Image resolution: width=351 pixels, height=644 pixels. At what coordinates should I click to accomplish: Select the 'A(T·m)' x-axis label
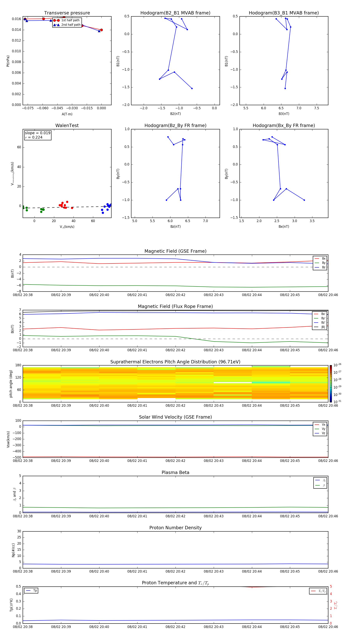[67, 114]
